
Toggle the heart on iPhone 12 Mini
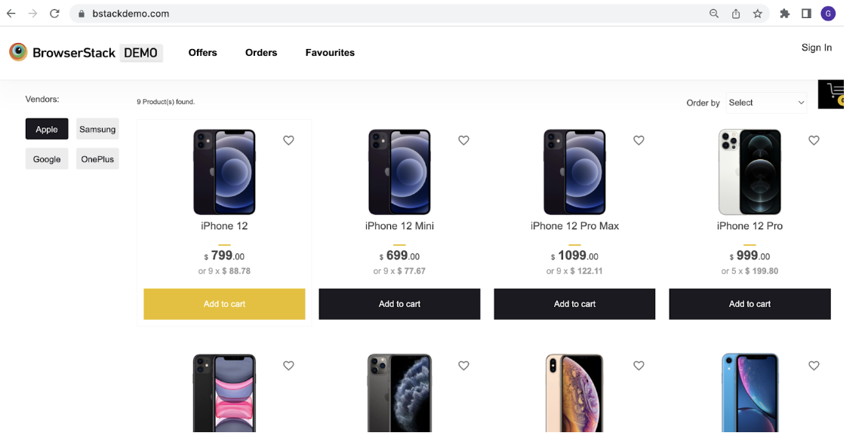tap(463, 140)
